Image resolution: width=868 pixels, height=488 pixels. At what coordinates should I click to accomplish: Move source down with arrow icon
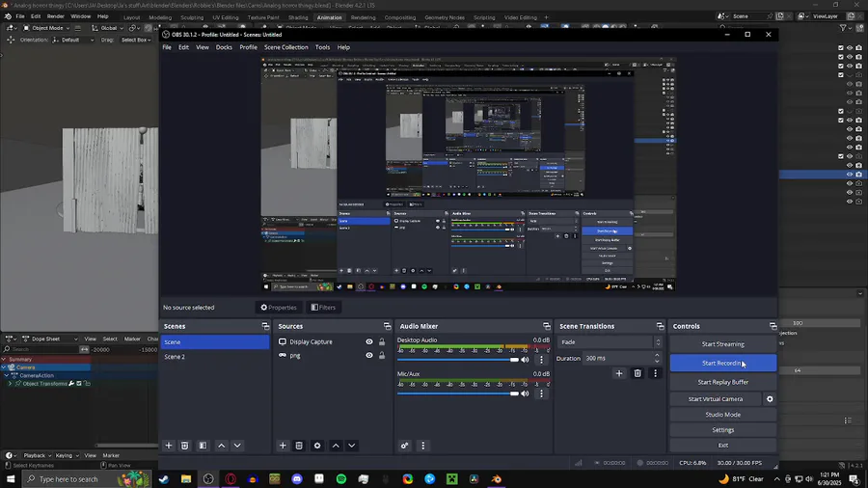pyautogui.click(x=351, y=446)
